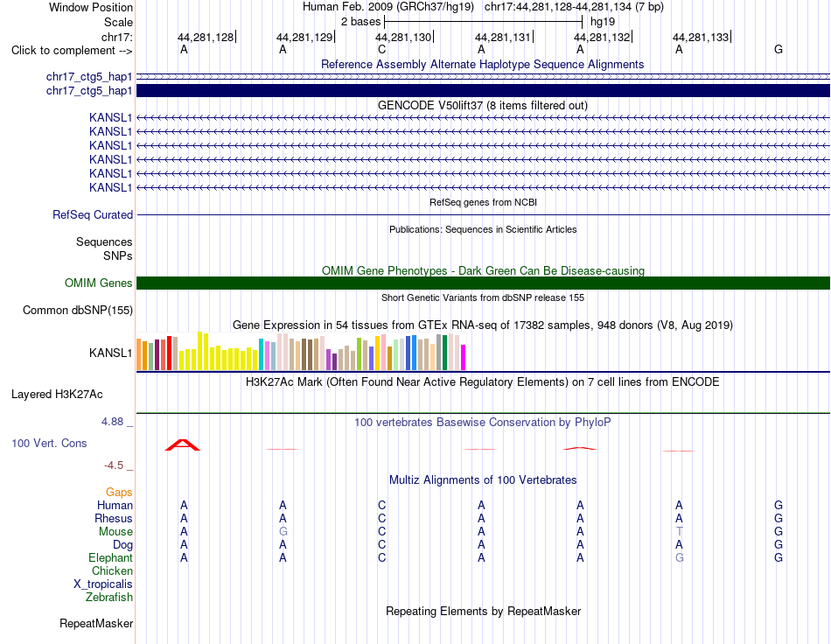Click the Sequences track label
Viewport: 831px width, 644px height.
104,241
